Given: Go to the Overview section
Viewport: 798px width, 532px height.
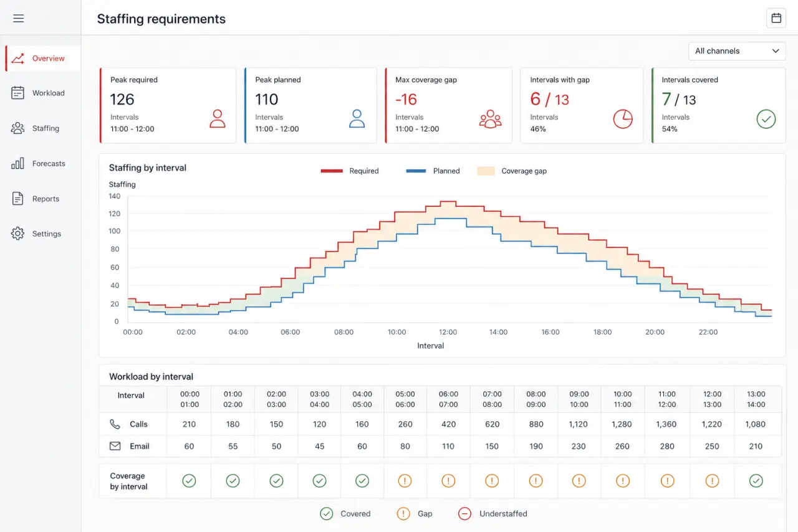Looking at the screenshot, I should (x=42, y=58).
